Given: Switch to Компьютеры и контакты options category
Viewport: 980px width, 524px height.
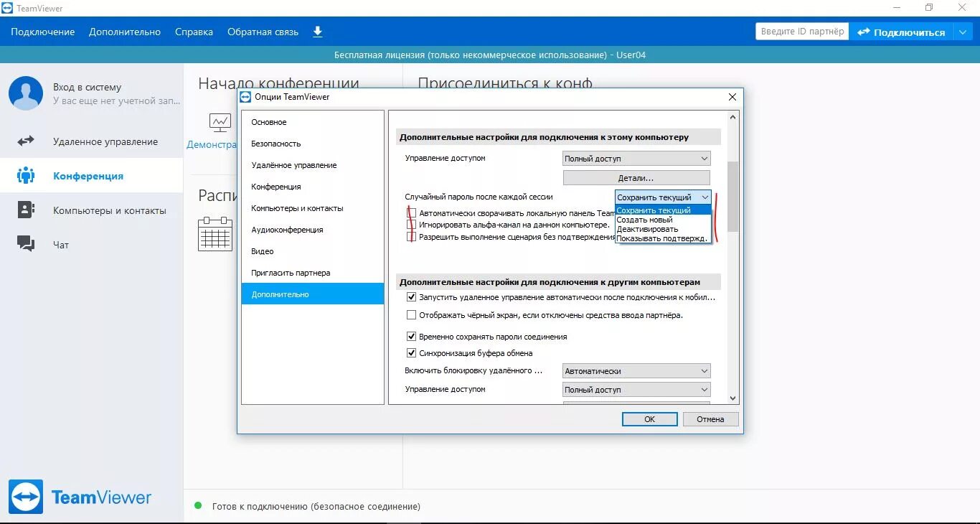Looking at the screenshot, I should 313,208.
